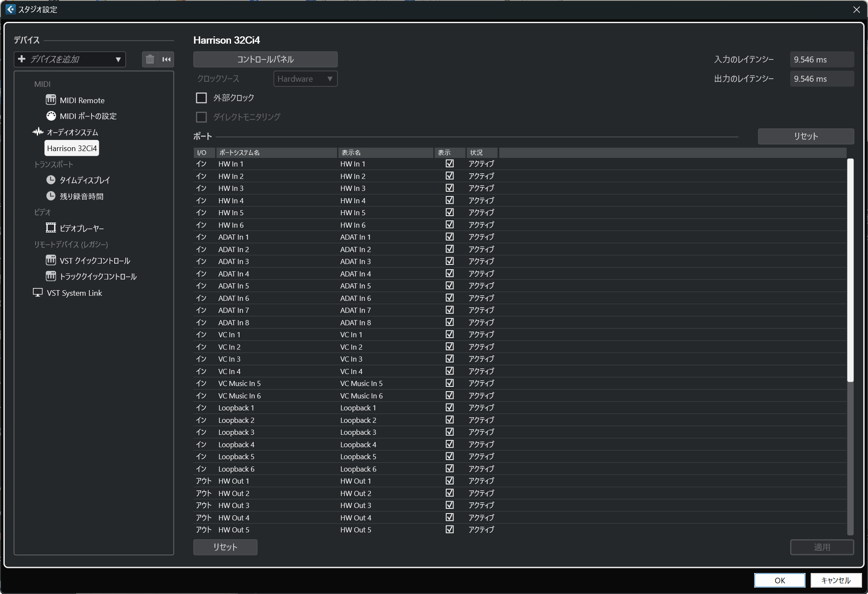Open the clock source Hardware dropdown
The width and height of the screenshot is (868, 594).
click(305, 79)
